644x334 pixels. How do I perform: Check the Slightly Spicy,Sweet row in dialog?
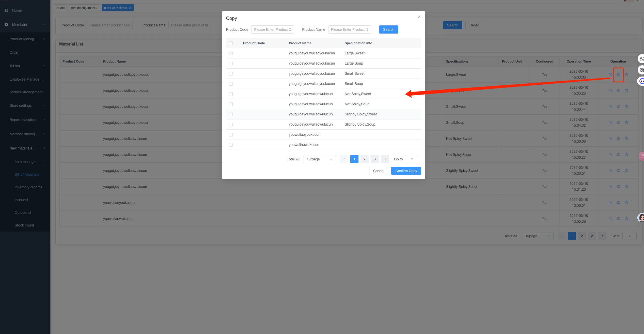coord(231,114)
